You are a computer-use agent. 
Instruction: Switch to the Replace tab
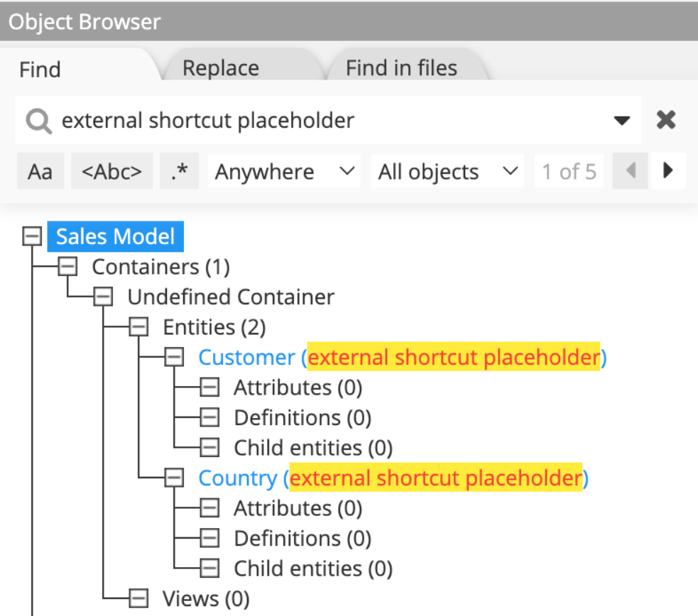pyautogui.click(x=220, y=67)
